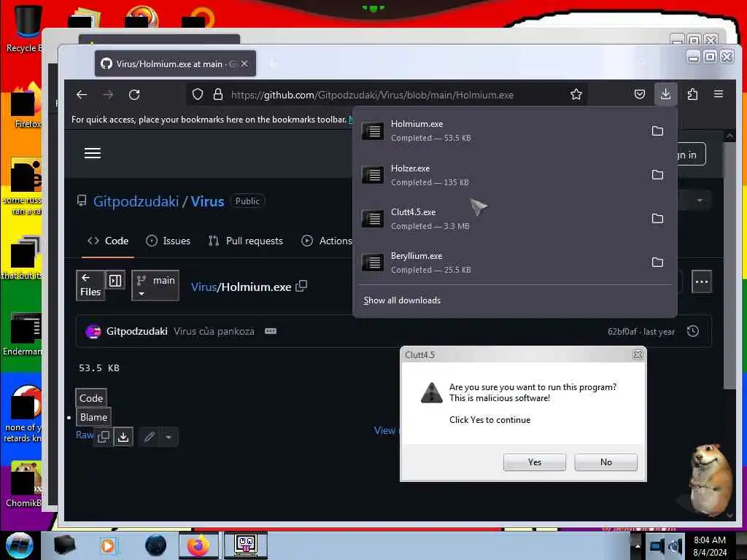Select the Code view tab
Screen dimensions: 747x560
point(91,398)
